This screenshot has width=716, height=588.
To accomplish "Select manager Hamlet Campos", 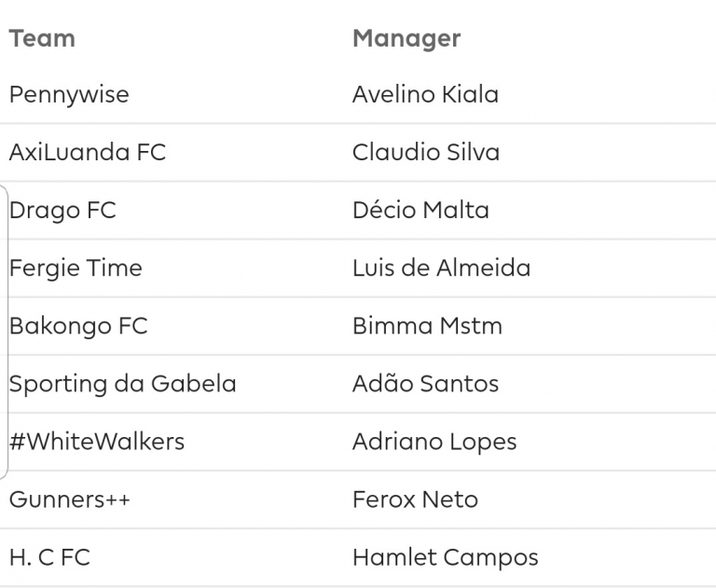I will tap(446, 558).
